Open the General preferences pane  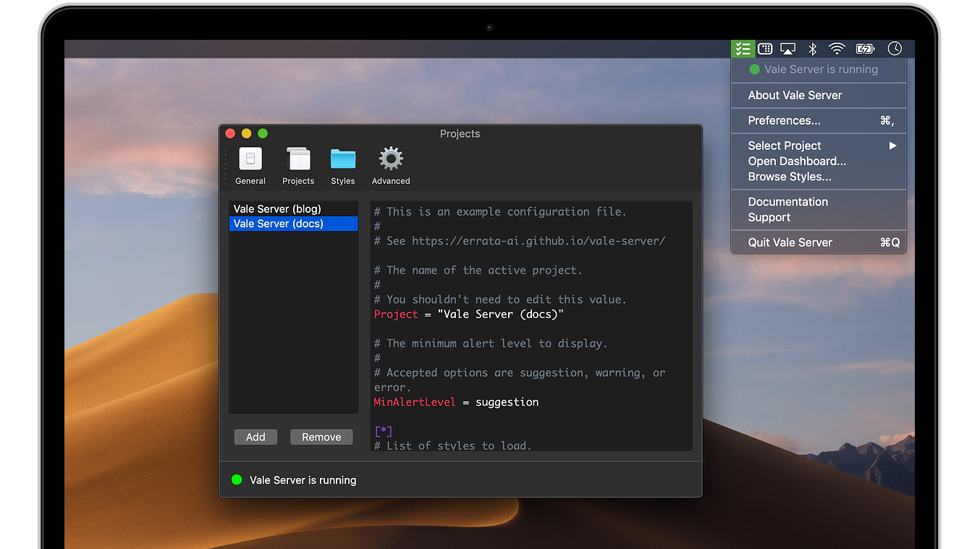[x=250, y=166]
